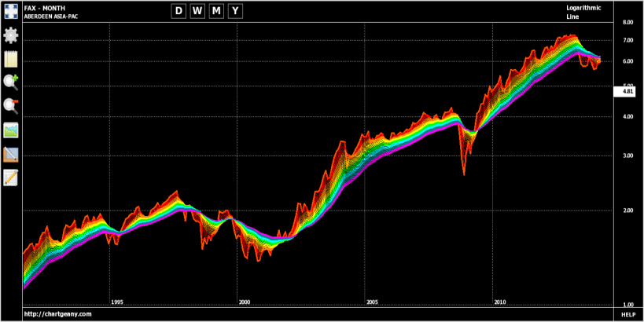The image size is (644, 322).
Task: Open settings with the gear icon
Action: pyautogui.click(x=11, y=35)
